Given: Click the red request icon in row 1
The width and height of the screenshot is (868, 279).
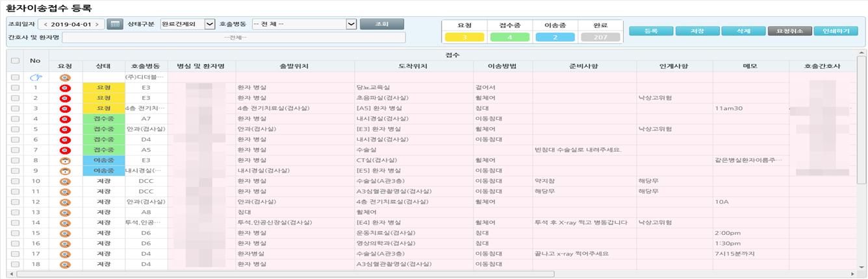Looking at the screenshot, I should 65,88.
